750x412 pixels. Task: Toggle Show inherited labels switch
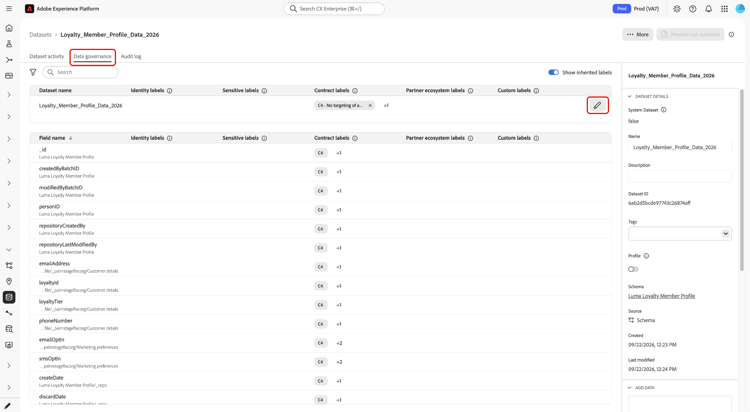tap(553, 72)
